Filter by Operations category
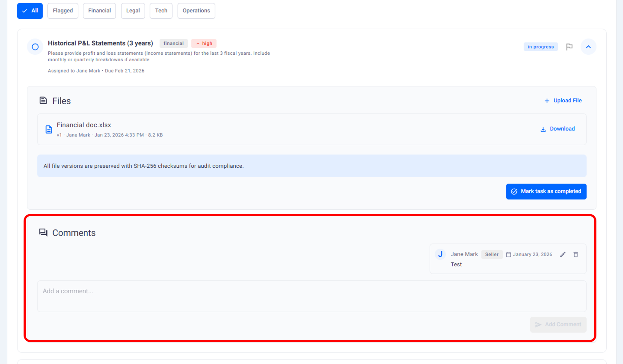This screenshot has height=364, width=623. pyautogui.click(x=196, y=11)
